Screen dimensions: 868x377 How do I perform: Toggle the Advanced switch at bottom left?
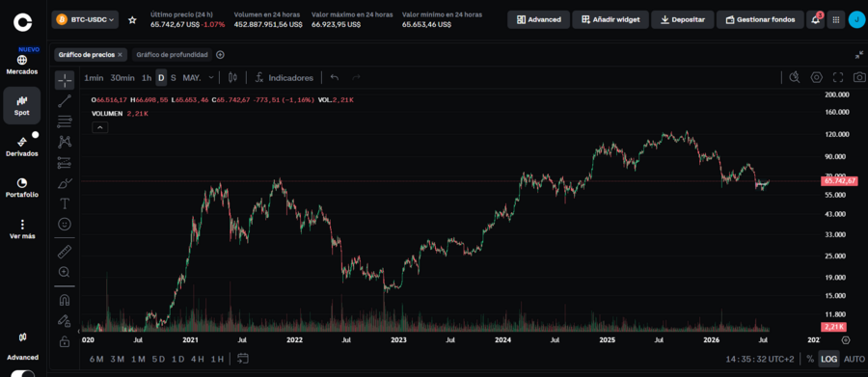click(x=23, y=373)
